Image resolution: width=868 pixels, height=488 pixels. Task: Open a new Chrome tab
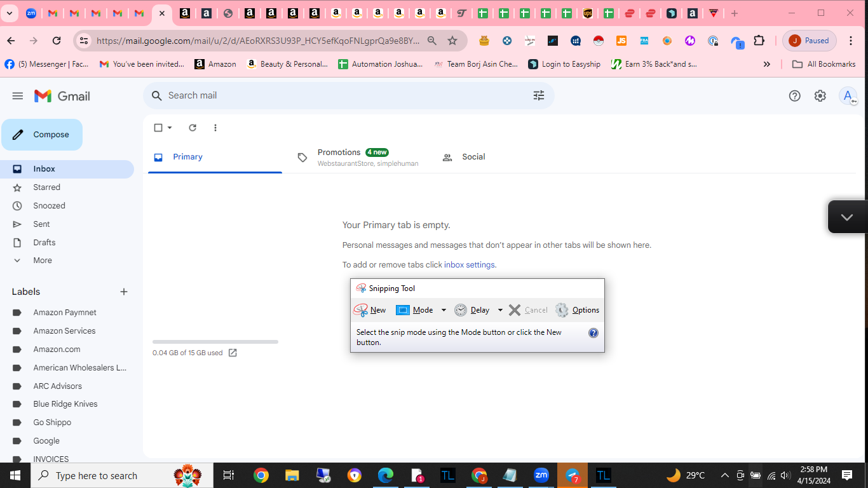[x=735, y=13]
